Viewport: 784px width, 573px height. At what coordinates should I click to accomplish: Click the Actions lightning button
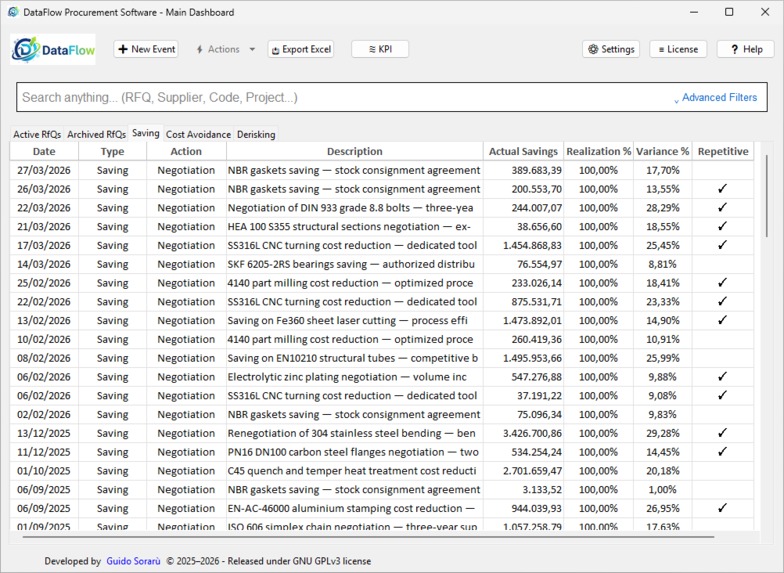pos(218,49)
